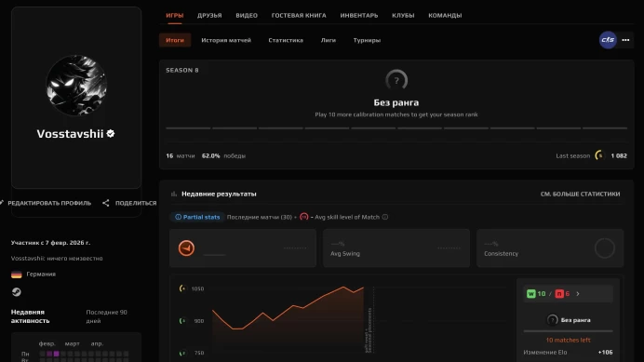Switch to the Клубы tab

403,15
